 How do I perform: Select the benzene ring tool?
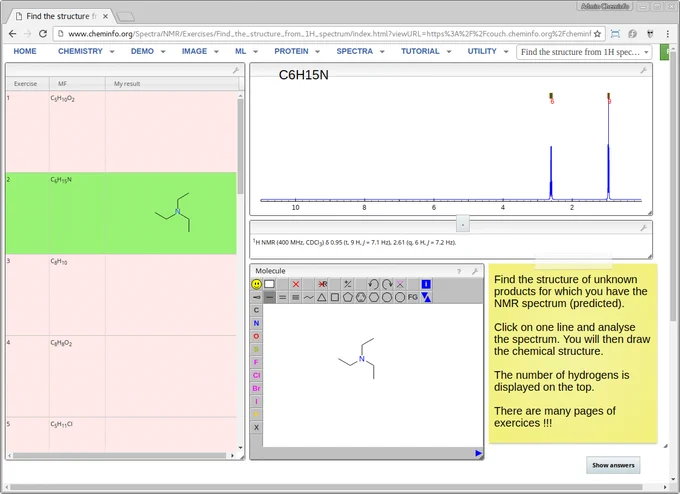click(x=361, y=298)
